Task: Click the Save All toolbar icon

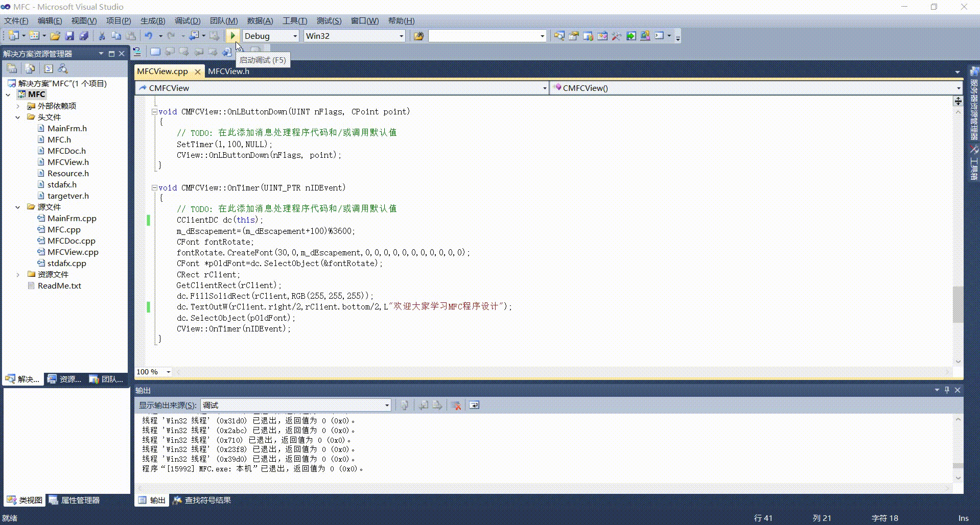Action: click(84, 36)
